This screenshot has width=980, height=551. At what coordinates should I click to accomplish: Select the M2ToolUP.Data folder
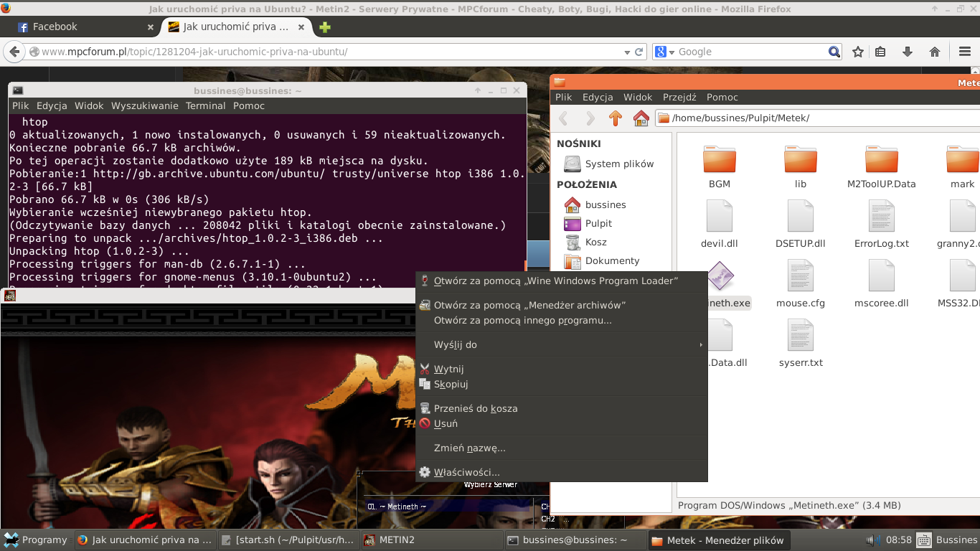882,159
